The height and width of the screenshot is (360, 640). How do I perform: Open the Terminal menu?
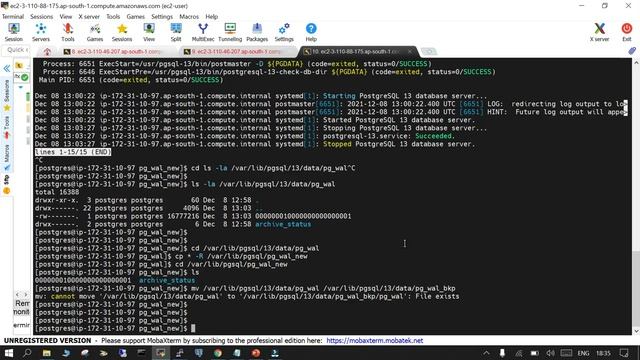(x=13, y=17)
